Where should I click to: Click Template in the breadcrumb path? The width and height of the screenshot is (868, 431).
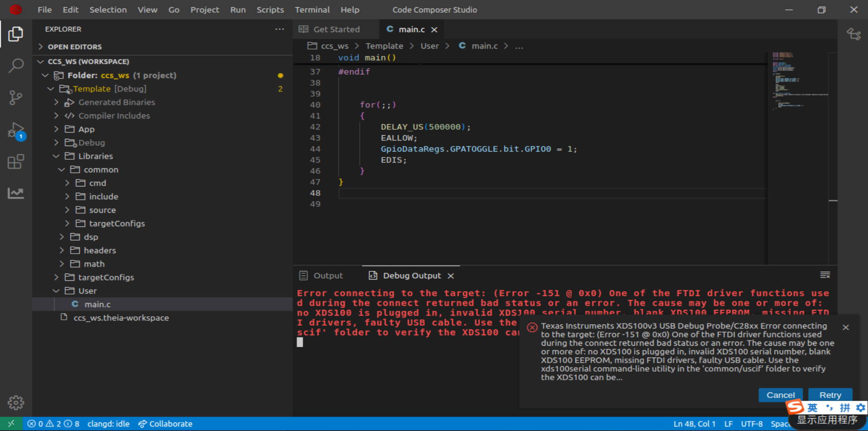click(x=384, y=46)
